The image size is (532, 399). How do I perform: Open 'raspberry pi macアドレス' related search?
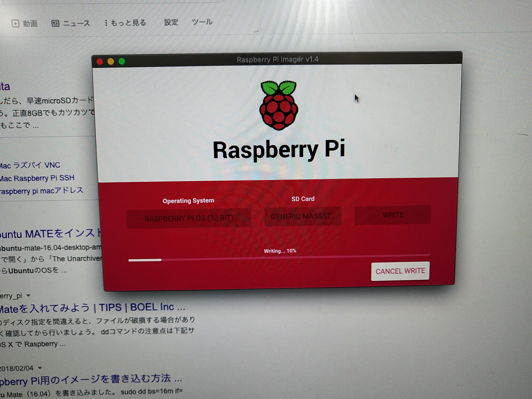[41, 191]
